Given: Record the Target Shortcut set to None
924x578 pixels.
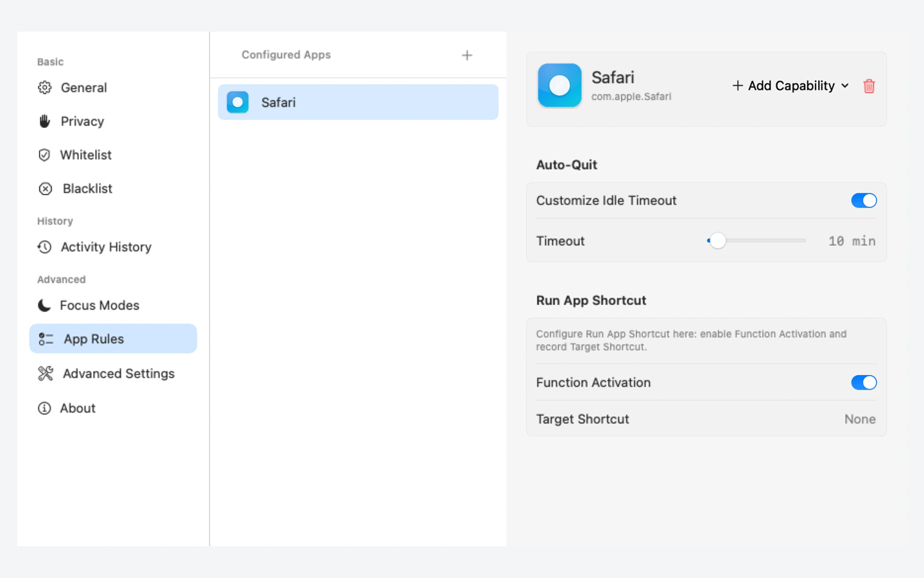Looking at the screenshot, I should [x=860, y=419].
